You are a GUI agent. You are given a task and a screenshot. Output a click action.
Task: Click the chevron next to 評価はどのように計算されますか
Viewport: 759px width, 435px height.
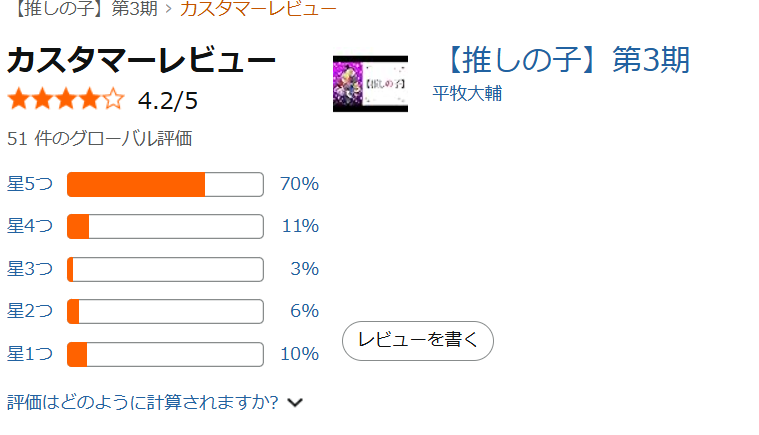coord(295,403)
